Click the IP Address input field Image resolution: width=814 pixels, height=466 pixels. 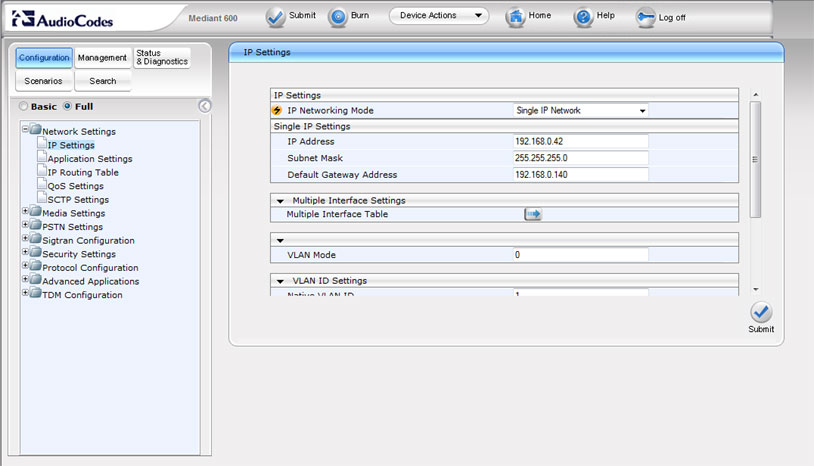[x=581, y=141]
